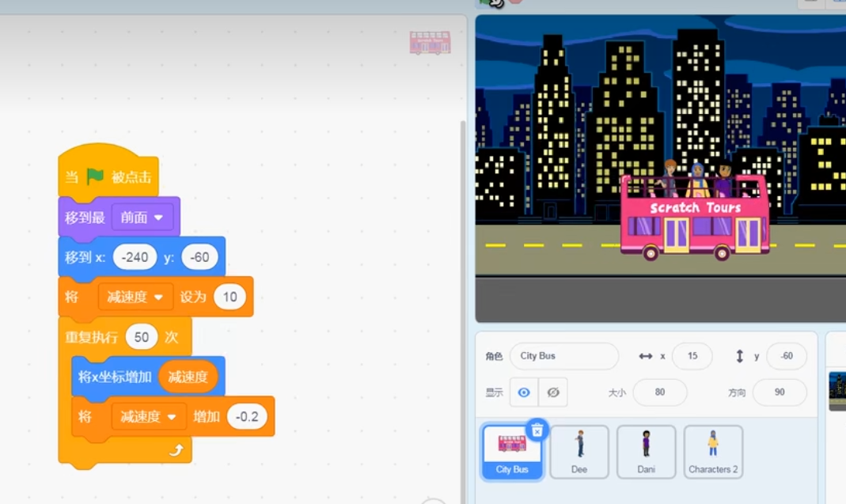Image resolution: width=846 pixels, height=504 pixels.
Task: Edit the x value -240 in 移到 block
Action: (135, 257)
